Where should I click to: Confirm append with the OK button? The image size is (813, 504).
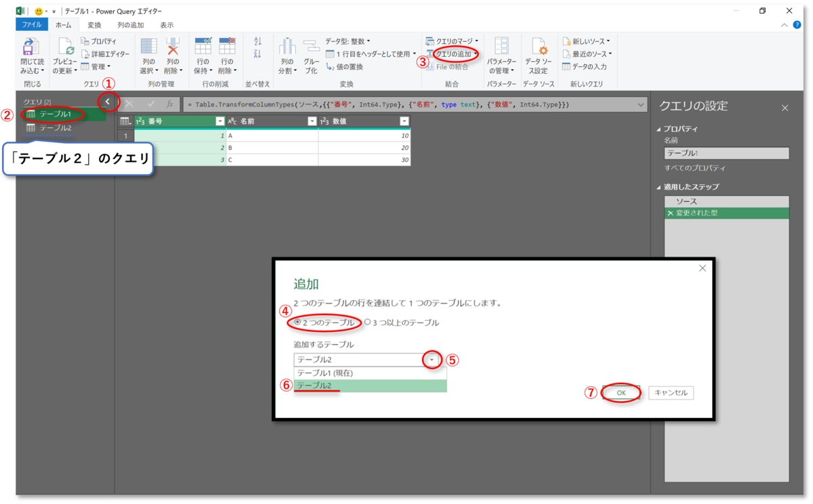(620, 392)
